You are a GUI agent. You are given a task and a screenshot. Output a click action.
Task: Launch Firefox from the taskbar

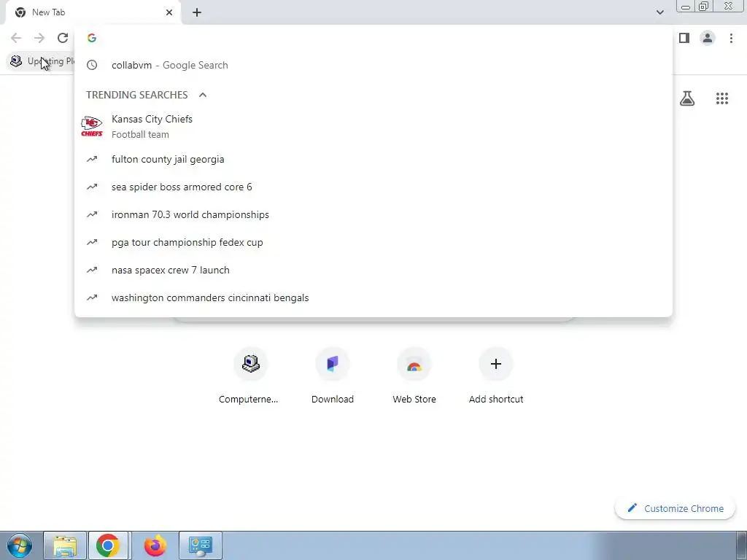tap(155, 545)
